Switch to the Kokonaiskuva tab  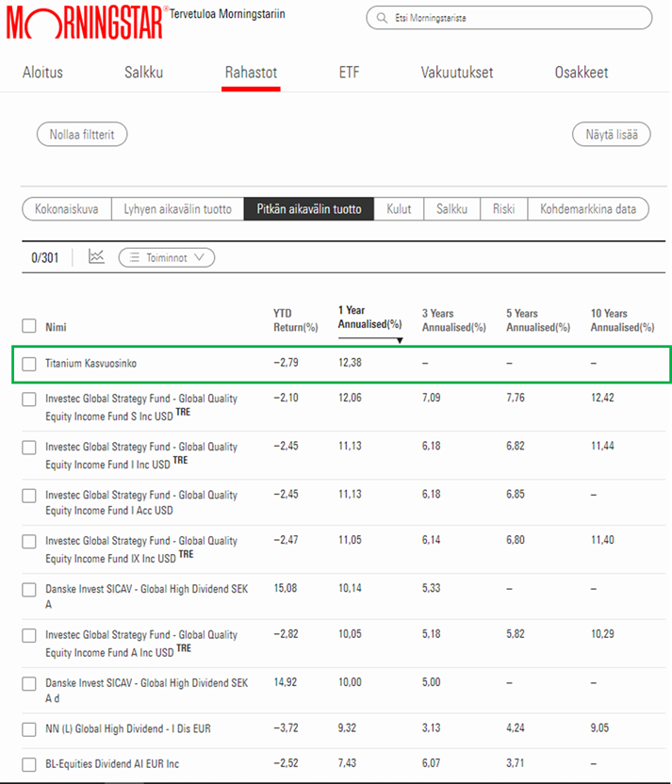pos(67,209)
